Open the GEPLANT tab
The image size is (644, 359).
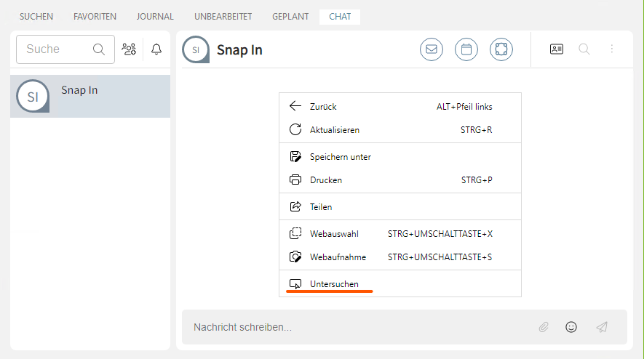(x=290, y=16)
